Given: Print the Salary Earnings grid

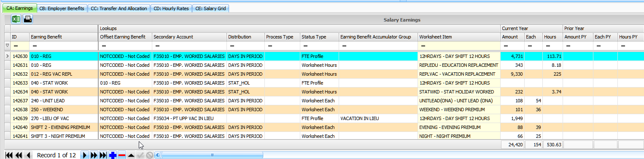Looking at the screenshot, I should click(28, 19).
